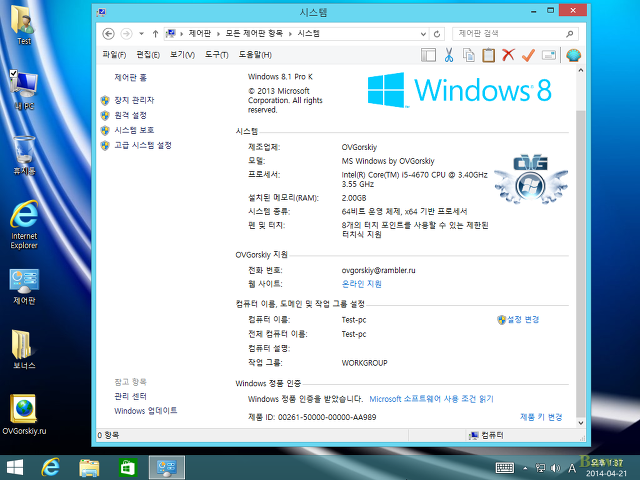Open Windows 업데이트 link
Viewport: 640px width, 480px height.
146,411
